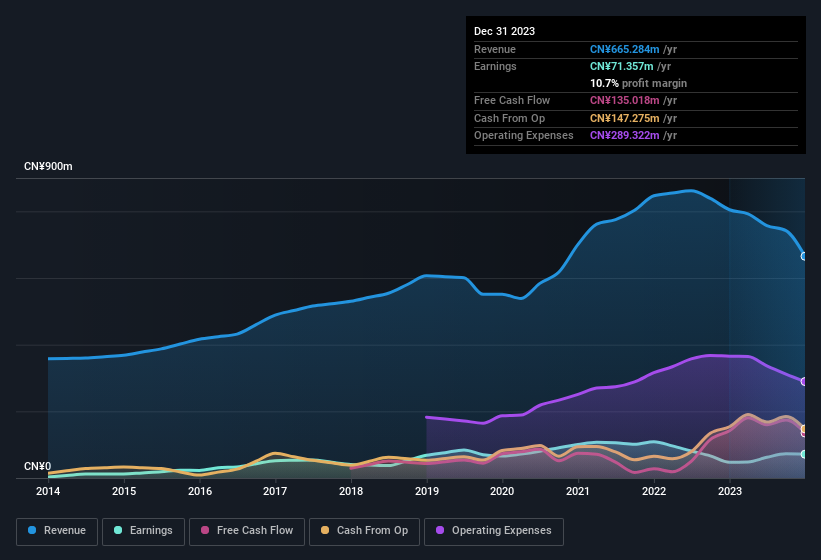The width and height of the screenshot is (821, 560).
Task: Click the CN¥71.357m earnings value in tooltip
Action: [622, 66]
